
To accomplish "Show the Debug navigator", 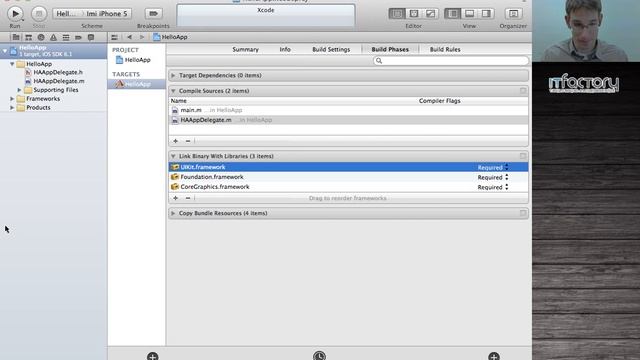I will [x=66, y=37].
